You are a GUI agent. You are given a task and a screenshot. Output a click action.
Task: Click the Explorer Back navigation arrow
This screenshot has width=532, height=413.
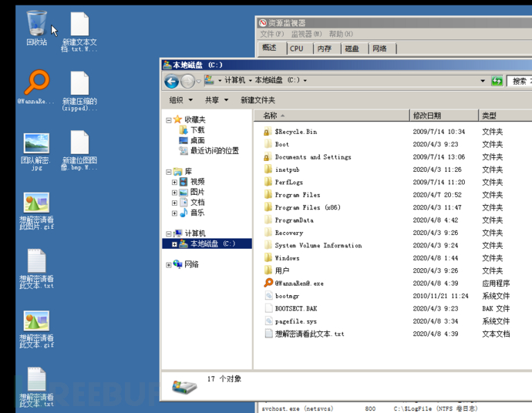click(172, 81)
